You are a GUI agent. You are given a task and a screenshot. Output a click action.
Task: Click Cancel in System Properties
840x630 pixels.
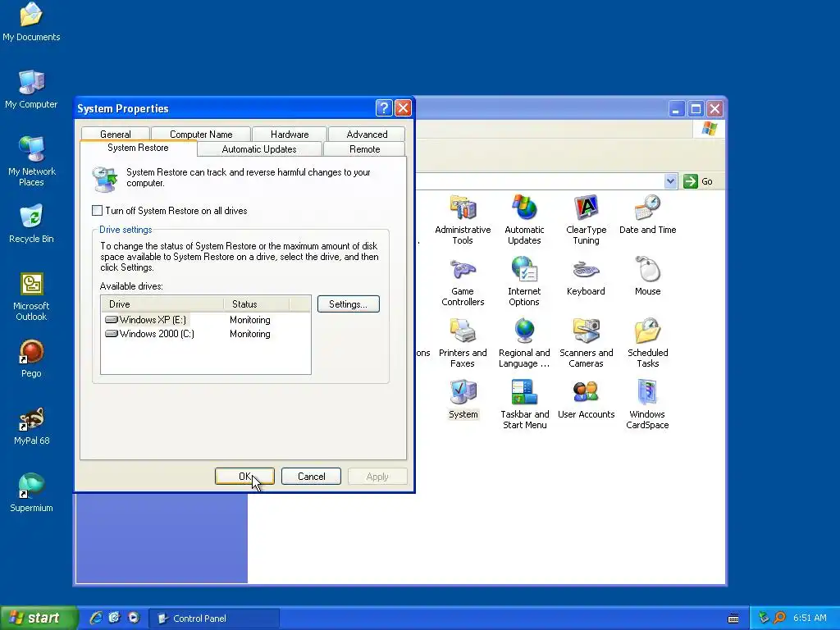pos(311,477)
